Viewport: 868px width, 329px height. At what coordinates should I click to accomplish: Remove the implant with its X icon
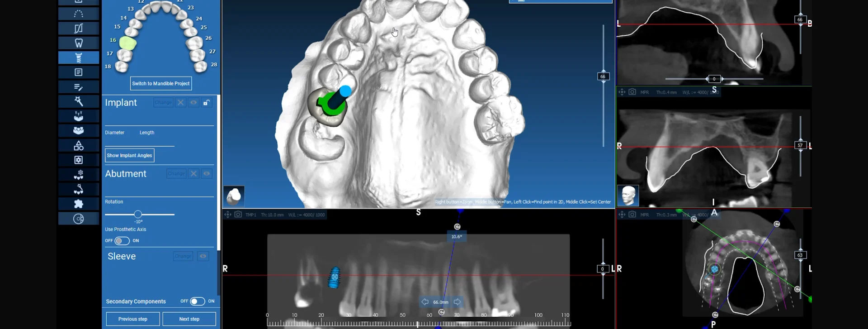click(x=180, y=103)
